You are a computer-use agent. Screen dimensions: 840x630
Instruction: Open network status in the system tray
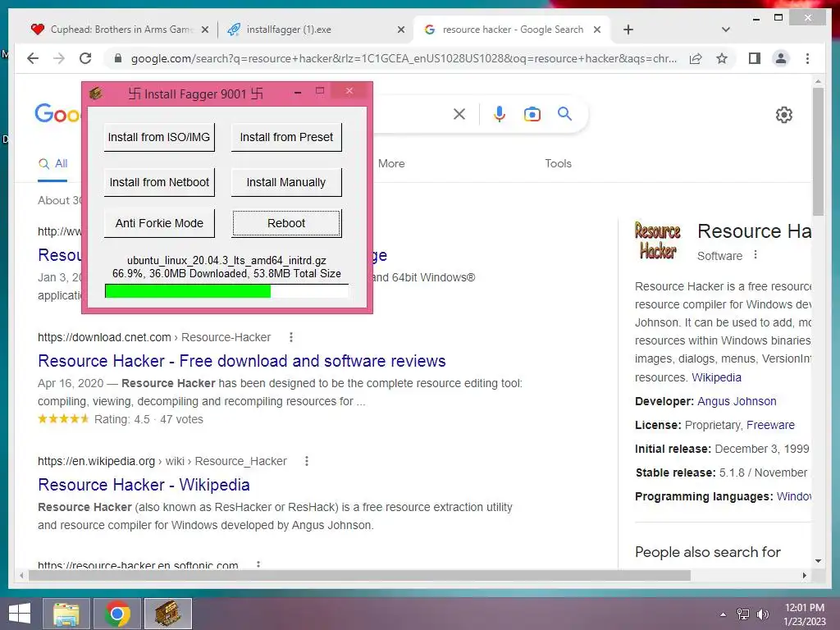742,614
